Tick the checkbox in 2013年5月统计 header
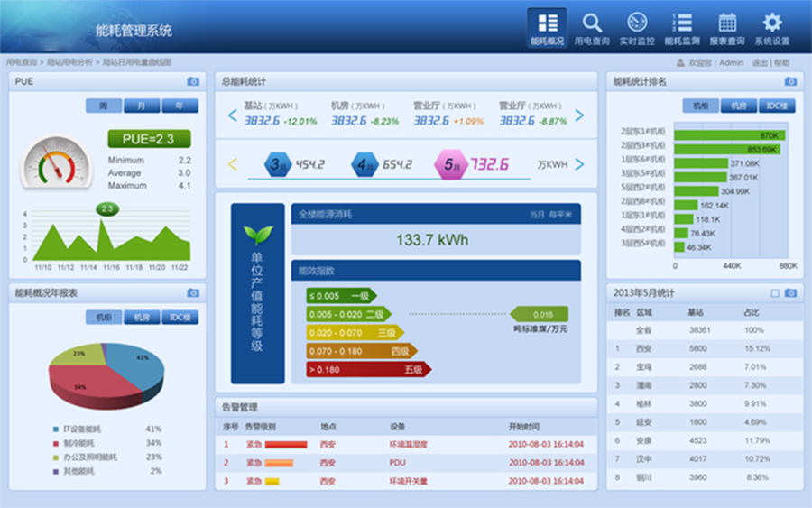 click(775, 293)
